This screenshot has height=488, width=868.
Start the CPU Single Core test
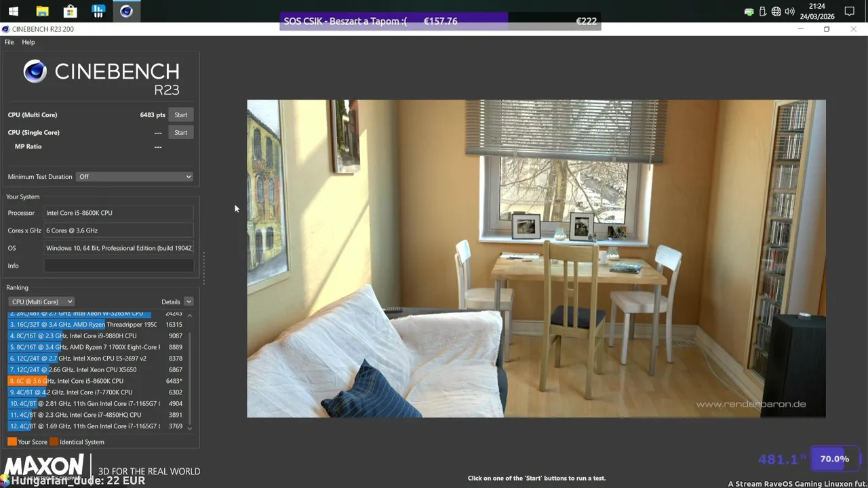coord(180,132)
